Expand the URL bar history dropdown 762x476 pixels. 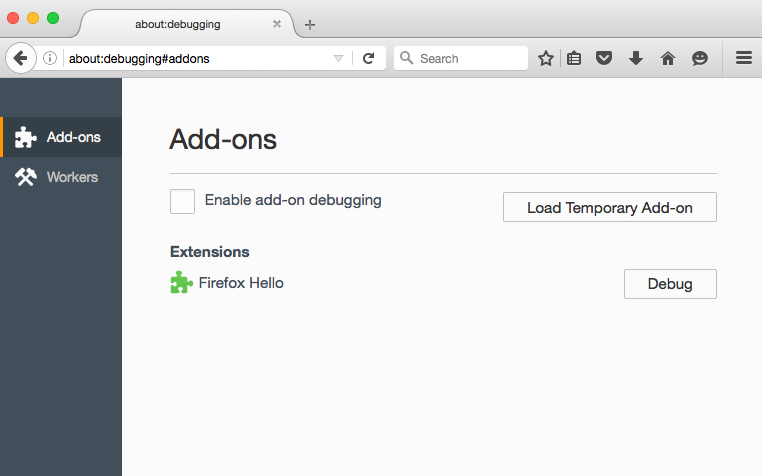pyautogui.click(x=338, y=58)
